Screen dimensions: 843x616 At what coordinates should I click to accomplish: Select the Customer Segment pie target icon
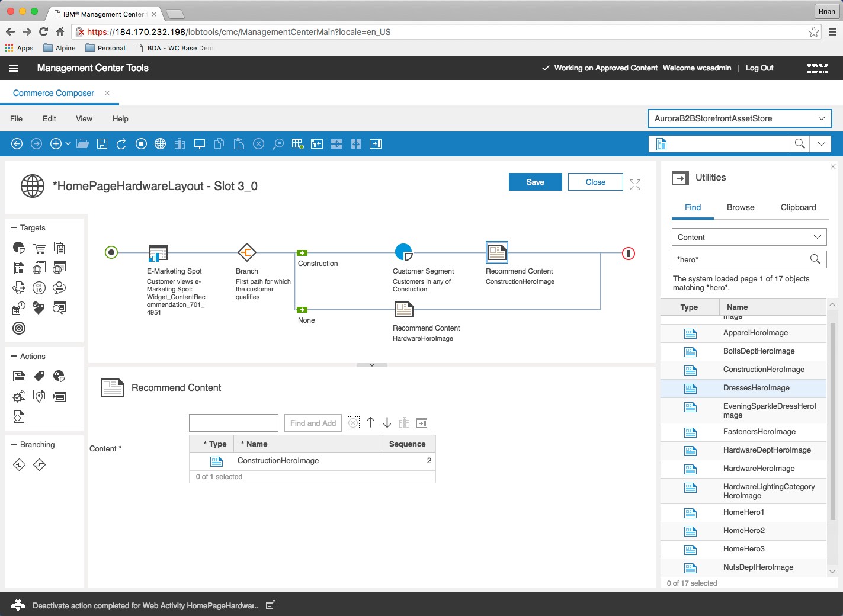[19, 248]
